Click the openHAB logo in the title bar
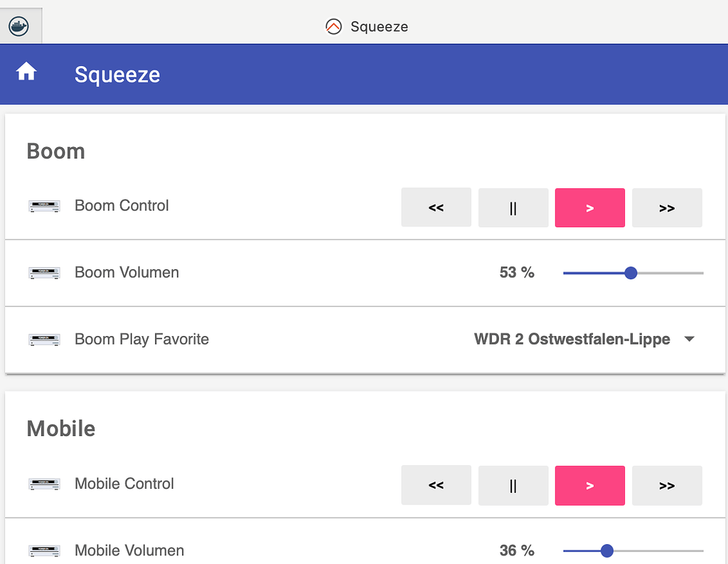 click(x=333, y=26)
